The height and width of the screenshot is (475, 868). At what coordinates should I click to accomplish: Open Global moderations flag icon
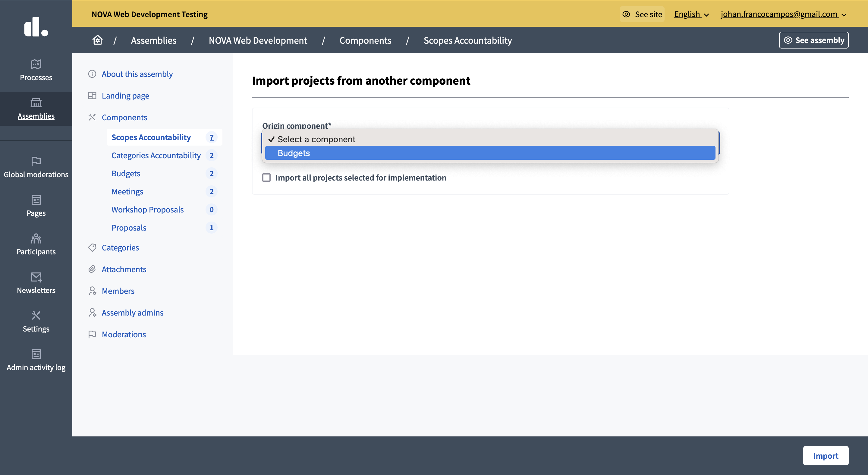pyautogui.click(x=36, y=161)
